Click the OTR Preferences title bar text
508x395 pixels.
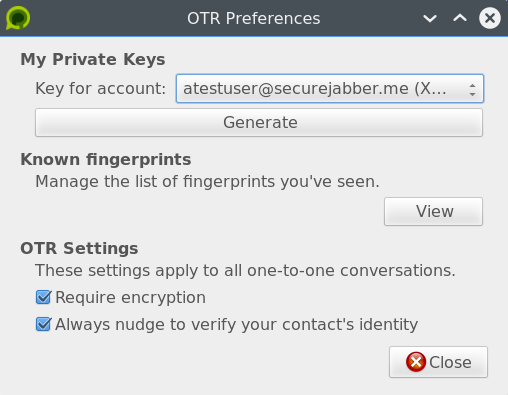tap(254, 18)
